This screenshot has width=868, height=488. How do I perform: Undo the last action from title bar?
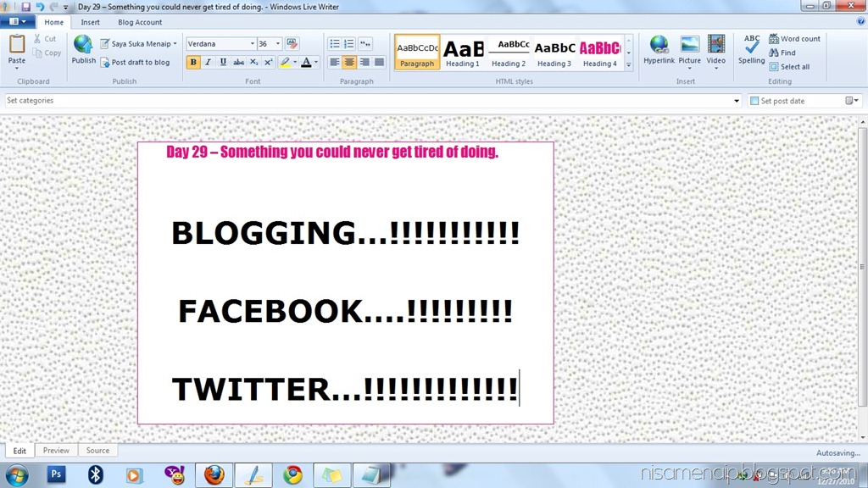coord(40,7)
